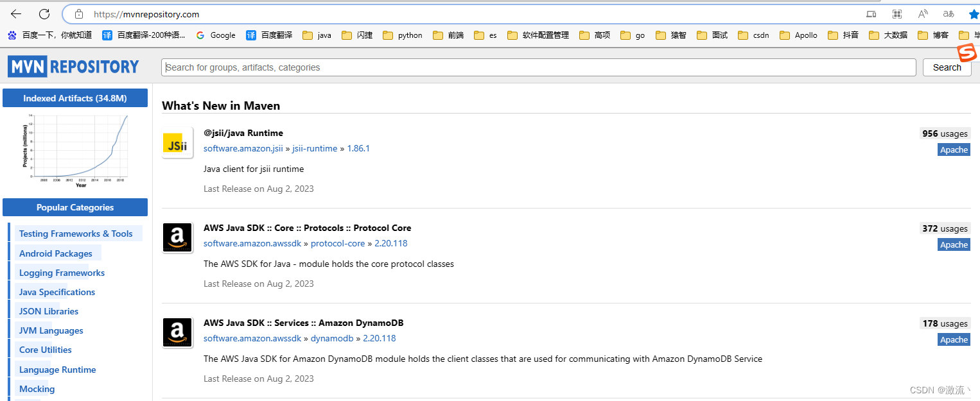Screen dimensions: 980x401
Task: Open the QR code icon in address bar
Action: tap(897, 13)
